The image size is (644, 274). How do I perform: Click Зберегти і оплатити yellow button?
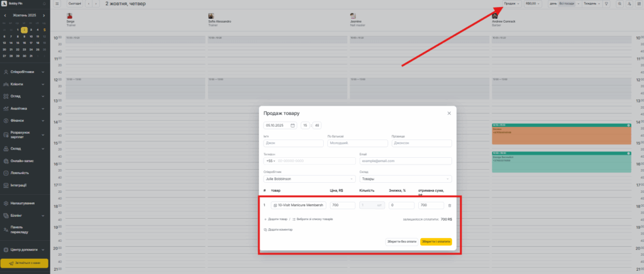point(436,241)
